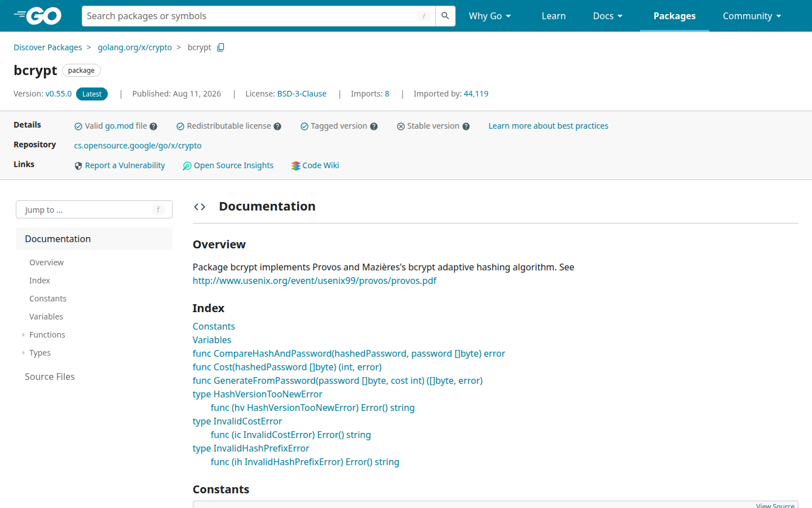Go to Overview in the sidebar

46,262
